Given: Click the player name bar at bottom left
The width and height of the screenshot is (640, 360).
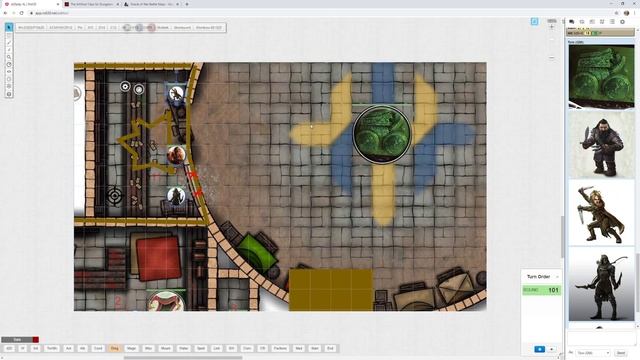Looking at the screenshot, I should pyautogui.click(x=17, y=340).
